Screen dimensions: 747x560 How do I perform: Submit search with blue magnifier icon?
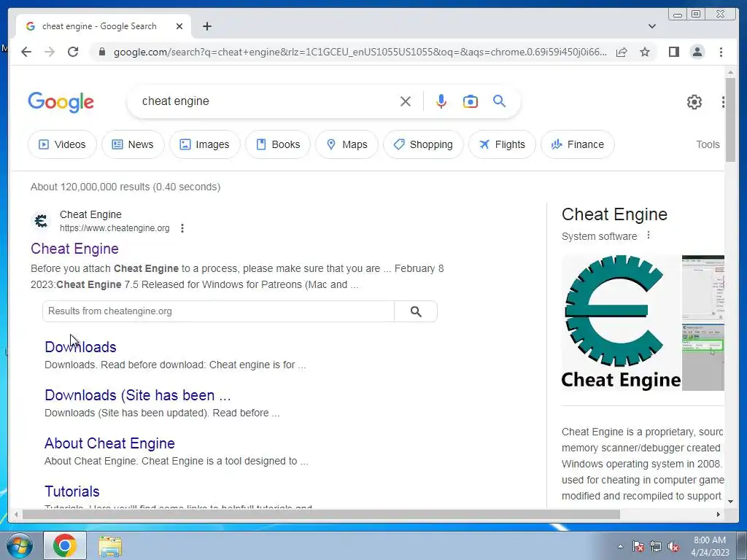pos(499,101)
